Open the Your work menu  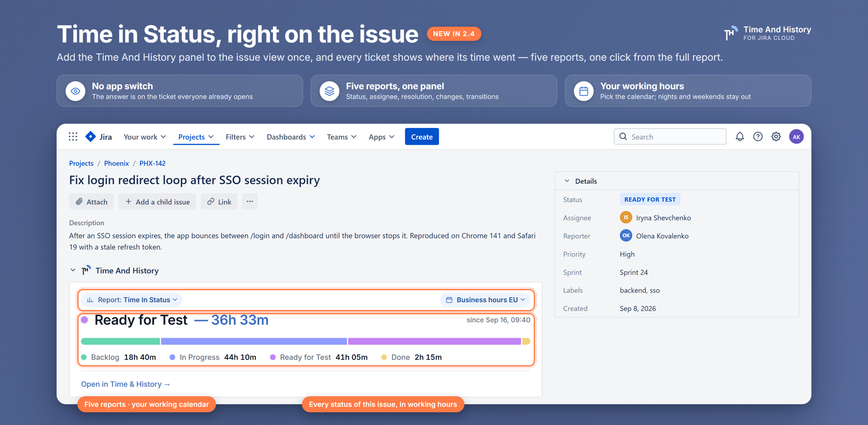coord(145,136)
